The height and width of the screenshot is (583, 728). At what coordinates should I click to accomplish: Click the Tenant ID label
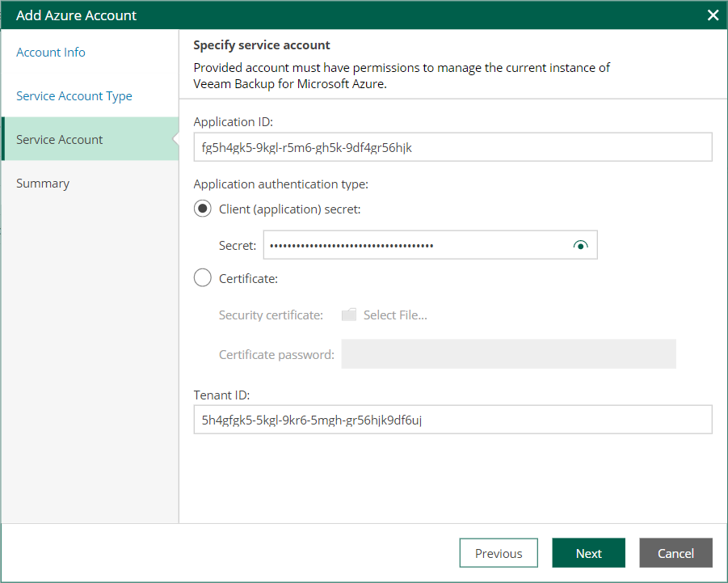click(x=221, y=395)
